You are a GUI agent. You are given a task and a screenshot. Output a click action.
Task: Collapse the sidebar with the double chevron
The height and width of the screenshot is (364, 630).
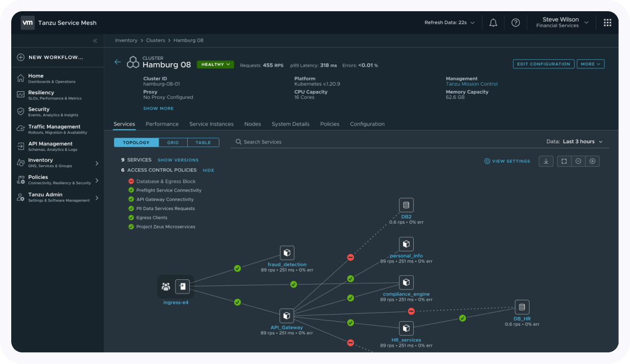point(95,41)
